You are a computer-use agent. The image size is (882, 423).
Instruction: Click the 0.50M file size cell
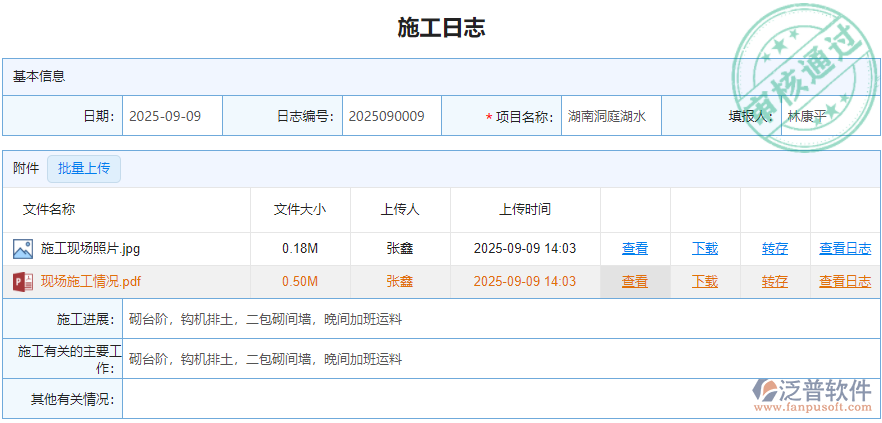(300, 282)
